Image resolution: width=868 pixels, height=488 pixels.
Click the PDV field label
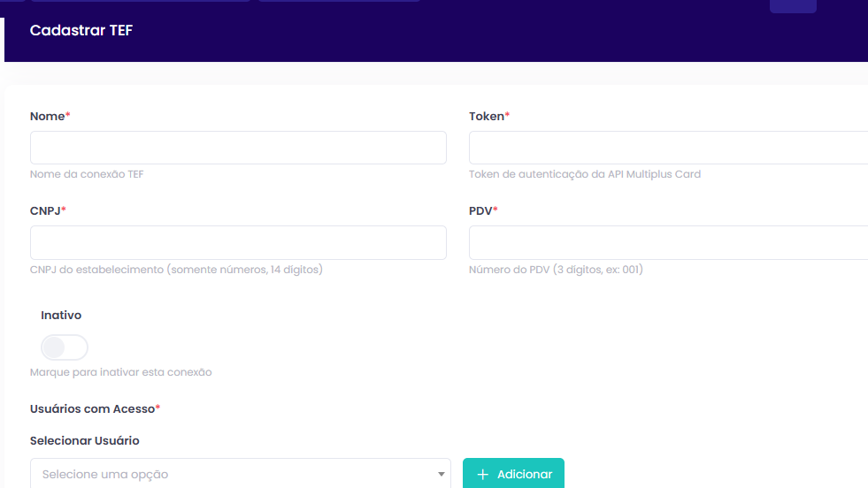481,211
